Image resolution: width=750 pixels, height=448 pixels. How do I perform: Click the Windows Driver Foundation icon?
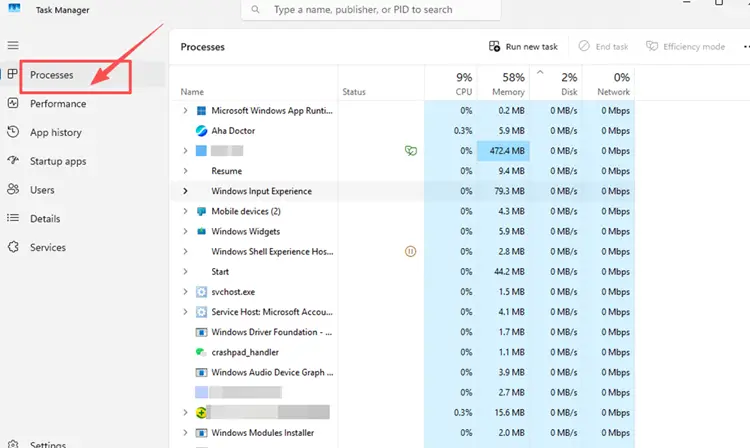201,332
